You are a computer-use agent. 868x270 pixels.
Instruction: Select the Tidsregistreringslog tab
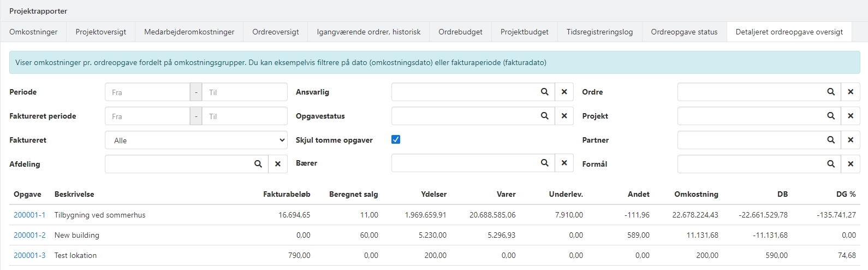600,32
